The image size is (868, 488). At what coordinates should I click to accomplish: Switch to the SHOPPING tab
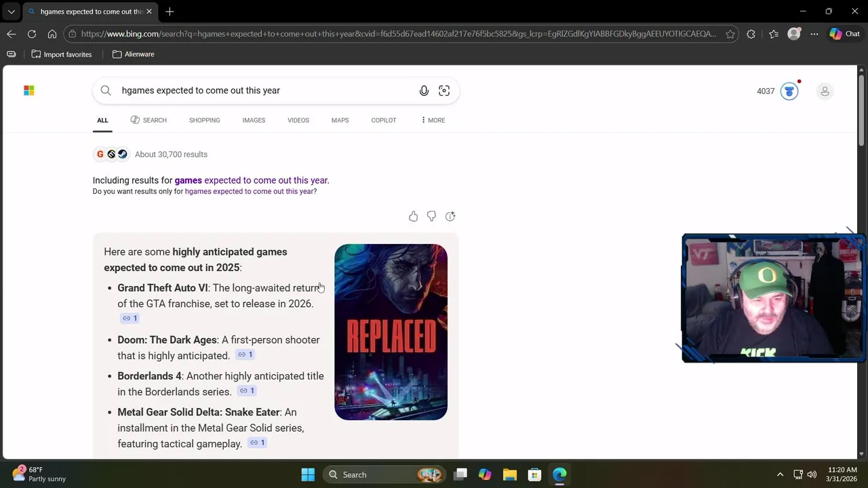(x=204, y=120)
